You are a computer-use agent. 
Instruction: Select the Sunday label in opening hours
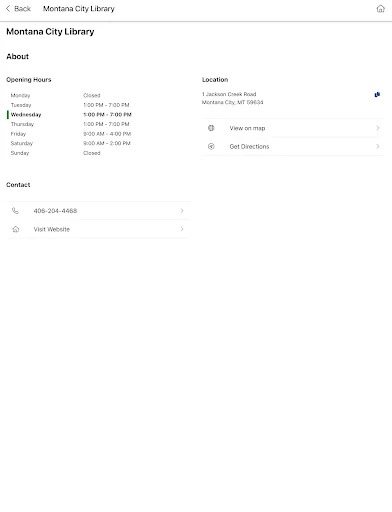[20, 153]
